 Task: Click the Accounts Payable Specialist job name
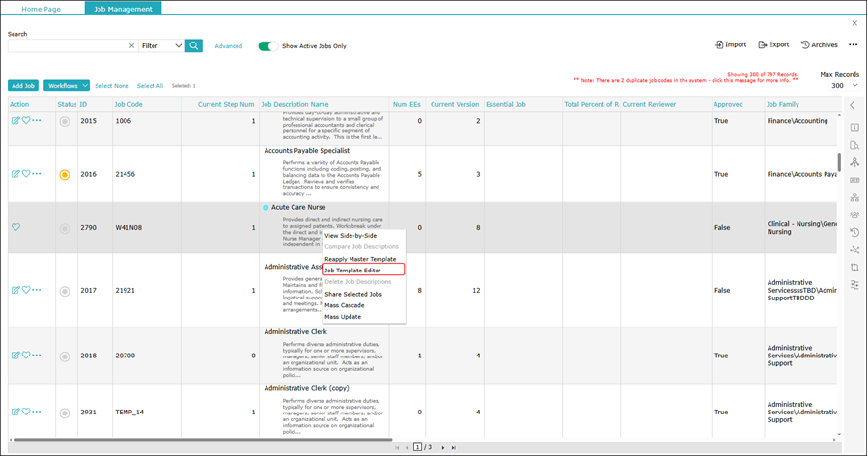307,151
